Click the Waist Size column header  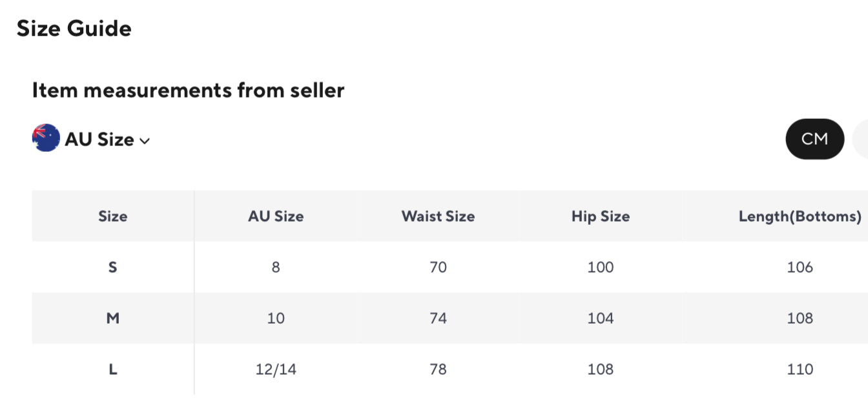pyautogui.click(x=438, y=216)
